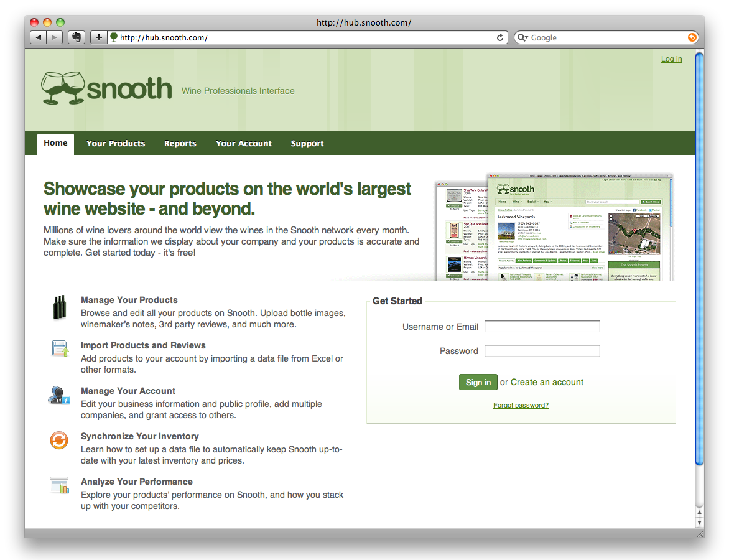The image size is (729, 560).
Task: Open the Your Products tab
Action: pos(116,144)
